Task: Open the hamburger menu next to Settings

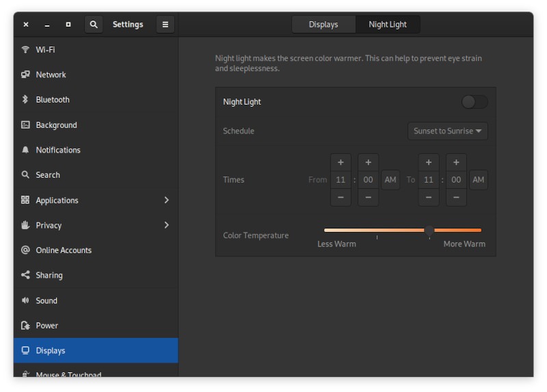Action: (x=165, y=25)
